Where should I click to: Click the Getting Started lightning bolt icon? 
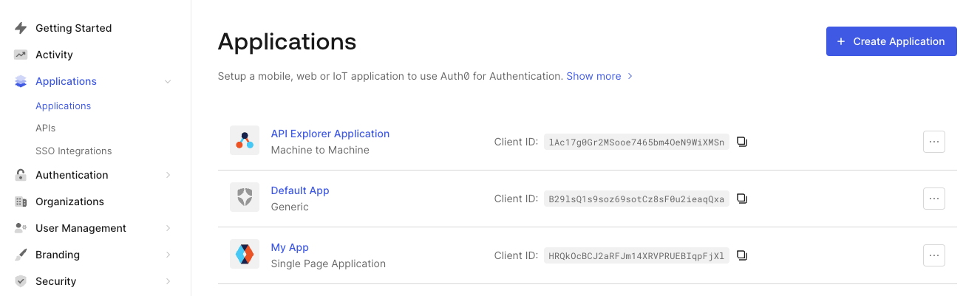pyautogui.click(x=21, y=28)
